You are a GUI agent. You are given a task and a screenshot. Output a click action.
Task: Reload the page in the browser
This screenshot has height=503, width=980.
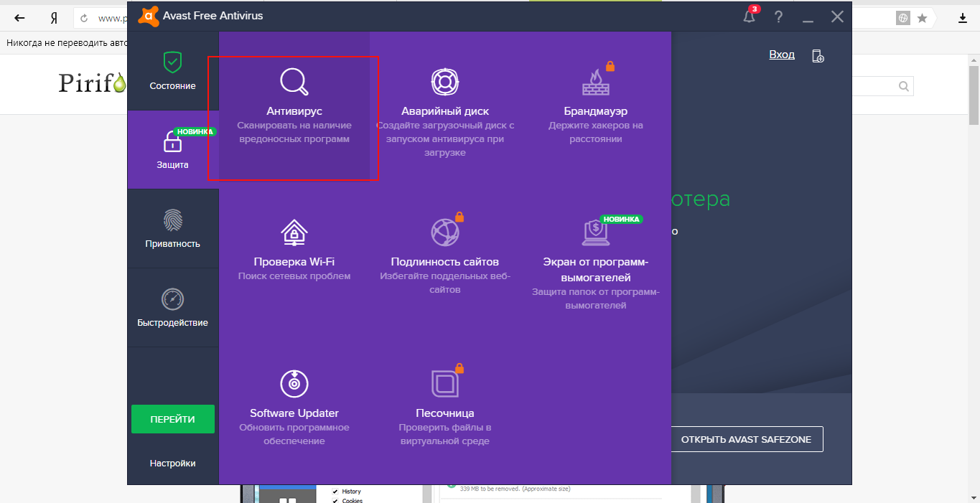[84, 18]
